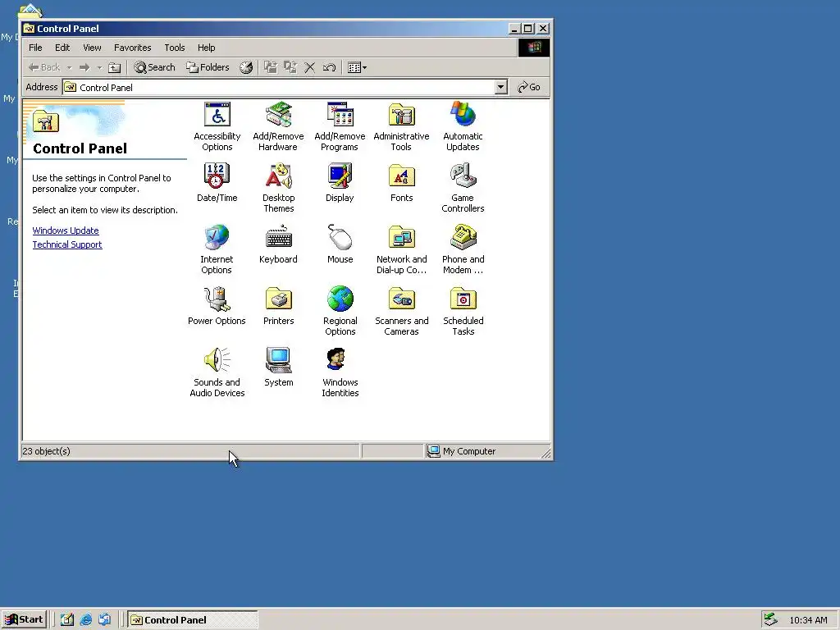Viewport: 840px width, 630px height.
Task: Open the Display applet
Action: (340, 183)
